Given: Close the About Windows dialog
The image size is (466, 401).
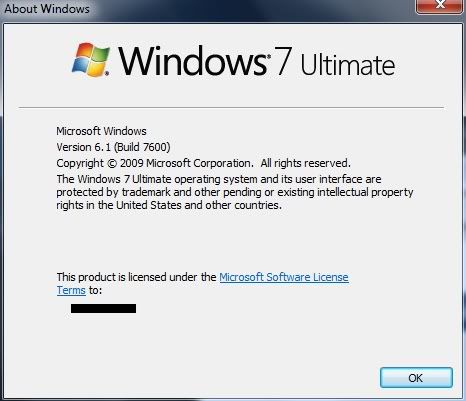Looking at the screenshot, I should point(440,6).
